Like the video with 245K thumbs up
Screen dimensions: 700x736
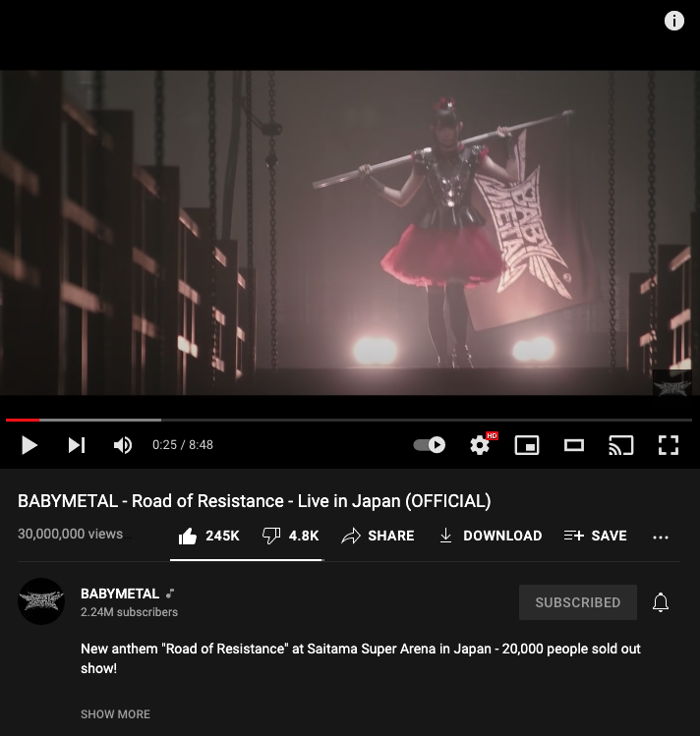click(209, 536)
